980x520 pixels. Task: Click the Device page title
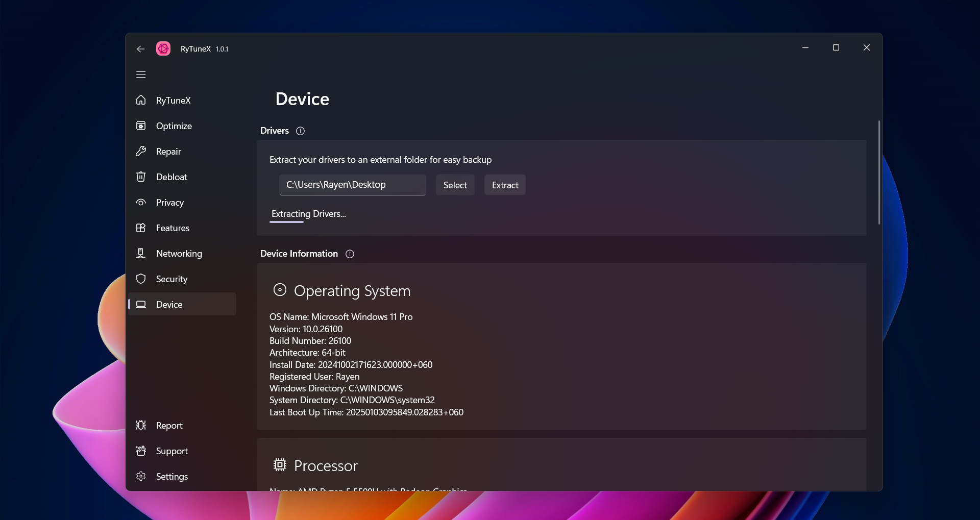pos(302,99)
